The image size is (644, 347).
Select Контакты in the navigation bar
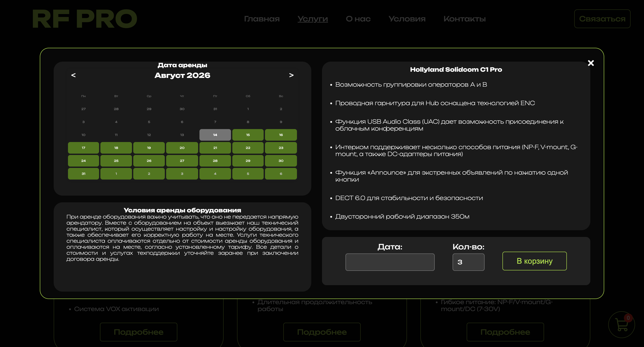point(464,19)
